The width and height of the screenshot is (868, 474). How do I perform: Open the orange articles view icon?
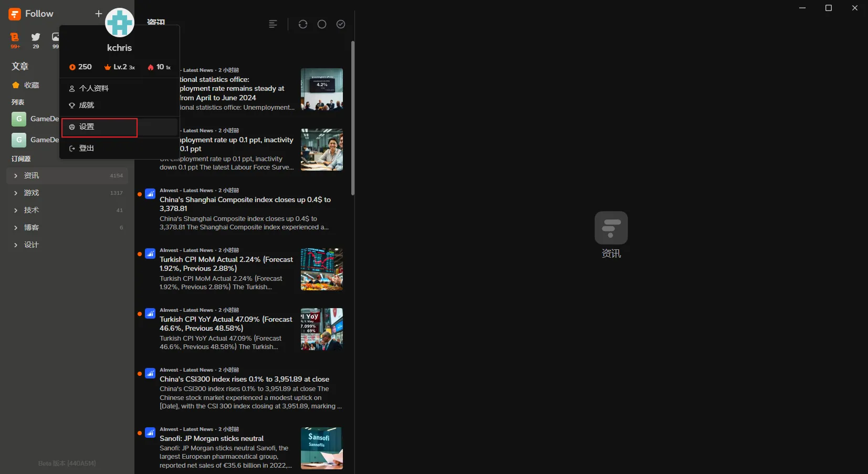click(15, 38)
